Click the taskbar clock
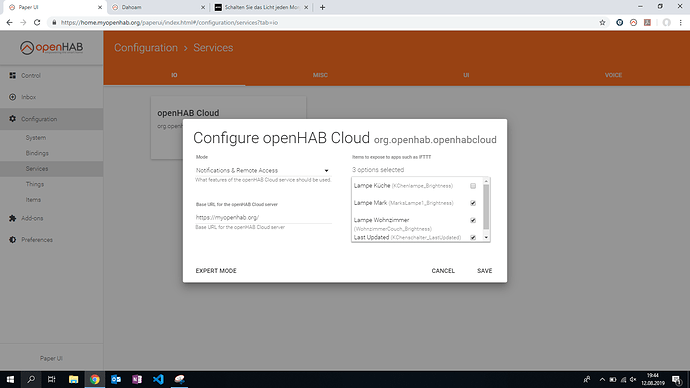Screen dimensions: 690x388 pyautogui.click(x=653, y=379)
